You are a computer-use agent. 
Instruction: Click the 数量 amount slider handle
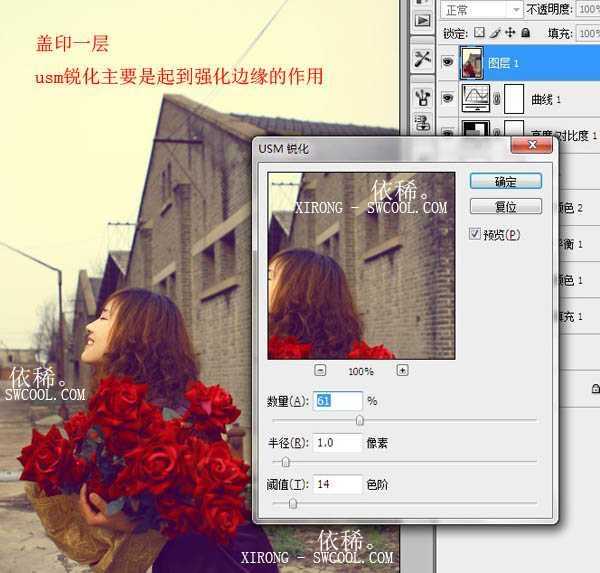click(360, 421)
